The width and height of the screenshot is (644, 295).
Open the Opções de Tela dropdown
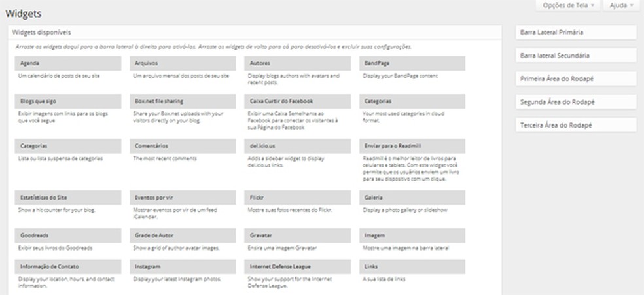(x=568, y=6)
